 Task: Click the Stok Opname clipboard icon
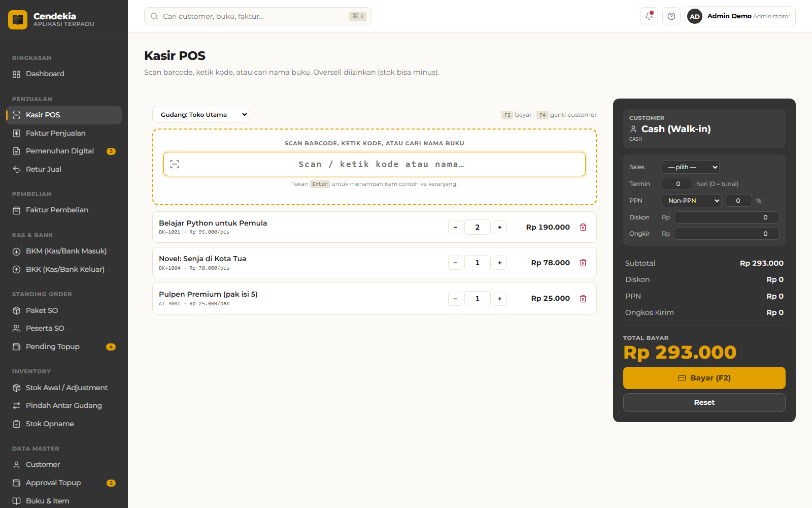16,424
